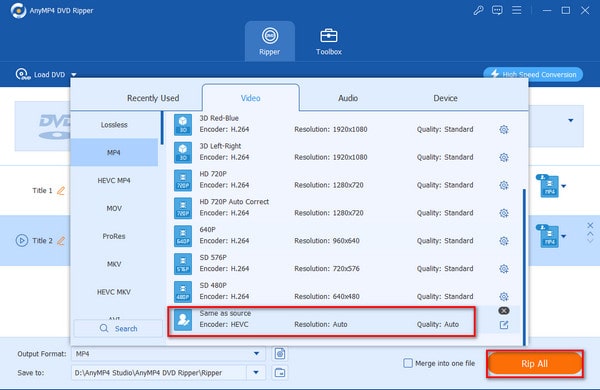The width and height of the screenshot is (600, 390).
Task: Expand Title 2 output format dropdown
Action: (x=564, y=236)
